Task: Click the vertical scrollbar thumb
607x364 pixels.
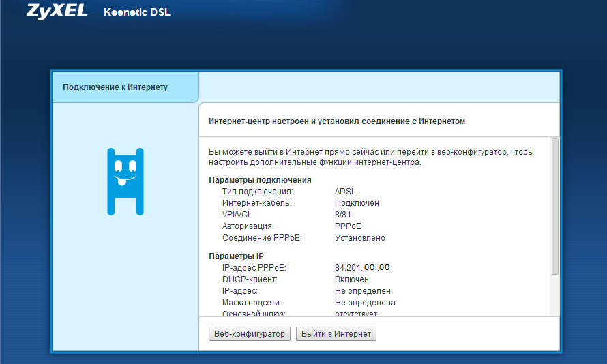Action: (554, 204)
